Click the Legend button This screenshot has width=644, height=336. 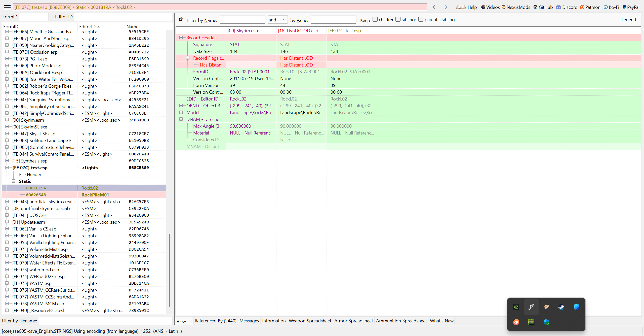[628, 20]
